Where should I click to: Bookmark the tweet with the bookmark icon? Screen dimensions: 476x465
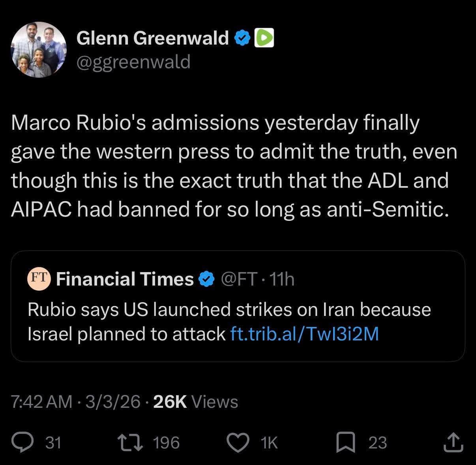pos(346,442)
